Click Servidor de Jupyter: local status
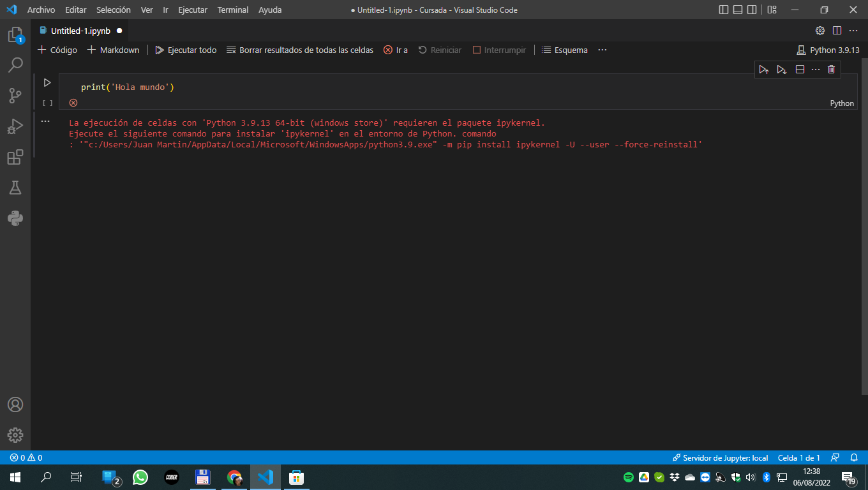The image size is (868, 490). click(x=721, y=457)
